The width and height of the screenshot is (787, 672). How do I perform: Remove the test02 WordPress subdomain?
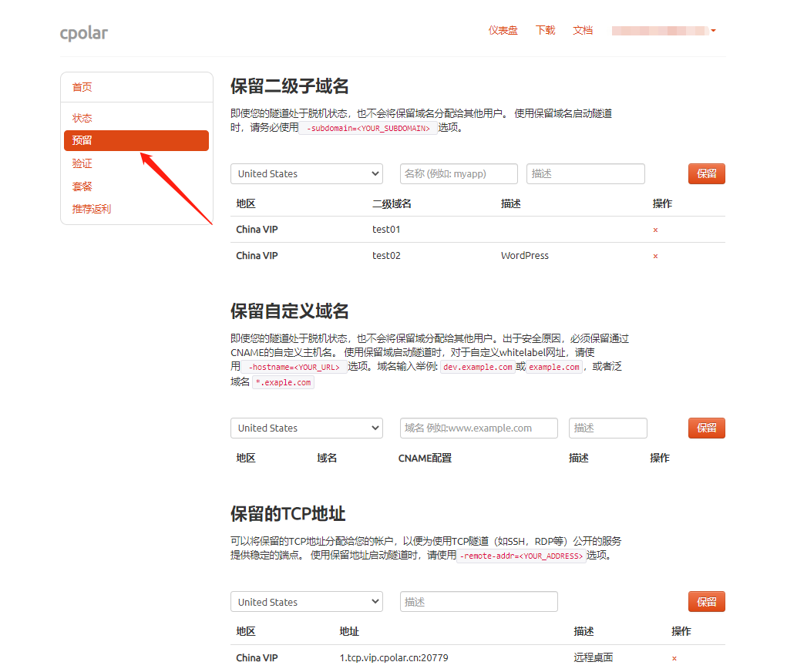click(x=654, y=255)
